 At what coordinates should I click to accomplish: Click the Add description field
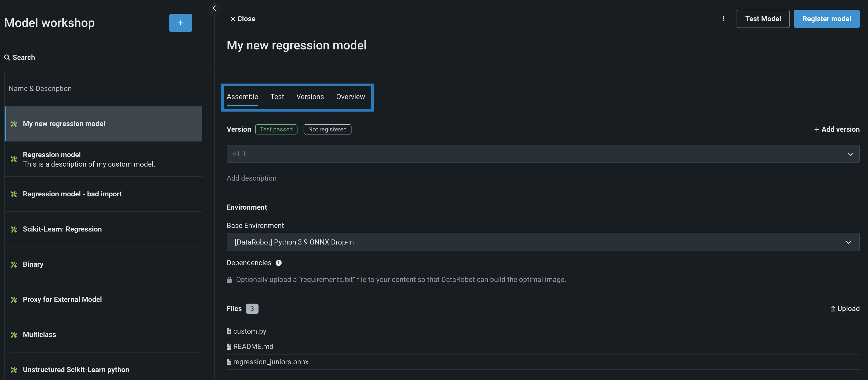(251, 178)
